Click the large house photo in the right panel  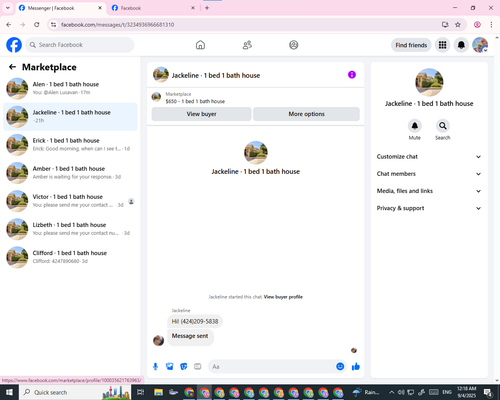tap(429, 82)
